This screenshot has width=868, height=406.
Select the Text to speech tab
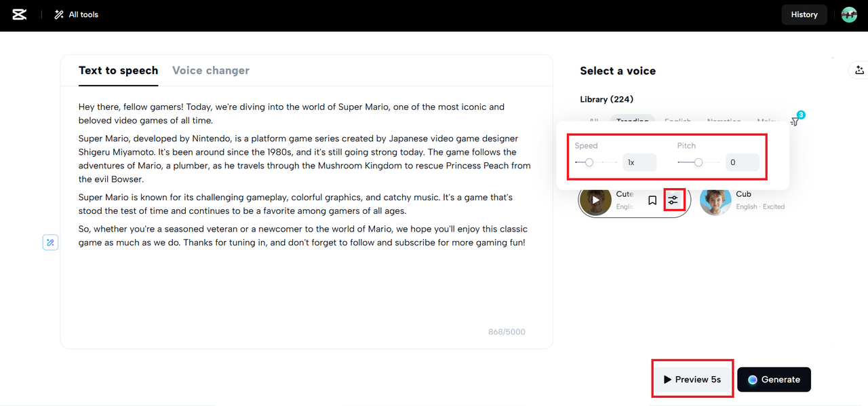pos(118,71)
